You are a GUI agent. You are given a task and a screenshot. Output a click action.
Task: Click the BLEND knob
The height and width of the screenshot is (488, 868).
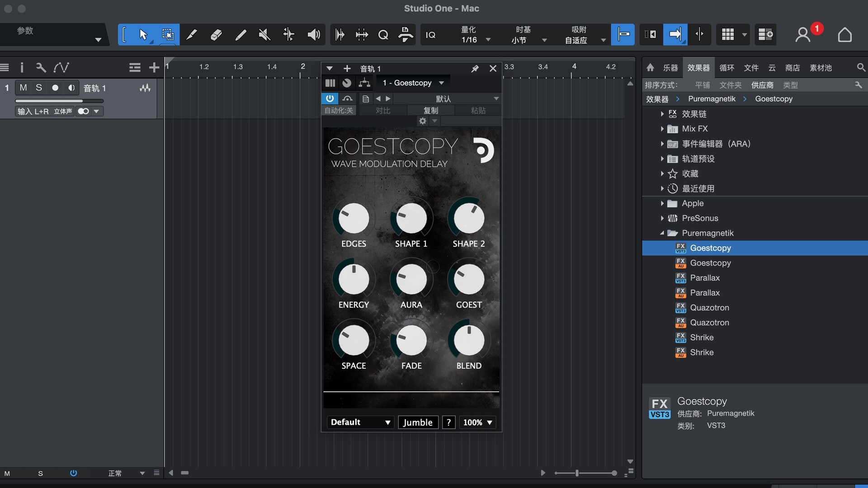469,341
